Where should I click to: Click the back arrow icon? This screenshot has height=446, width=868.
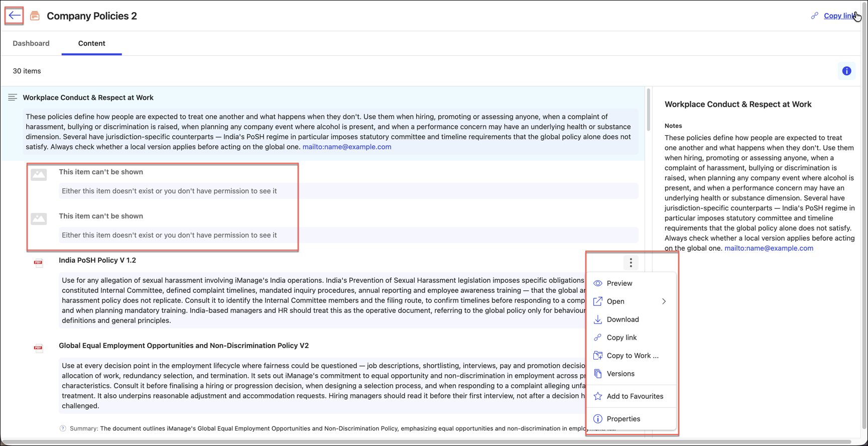(x=15, y=16)
